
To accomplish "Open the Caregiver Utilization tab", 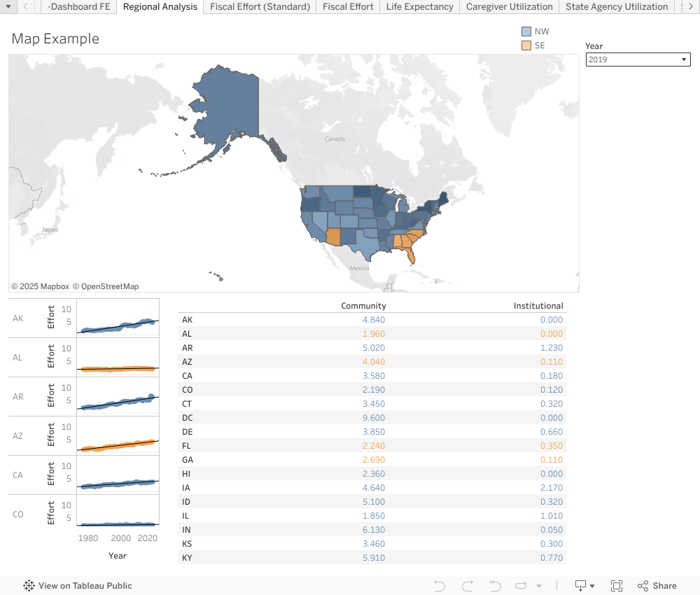I will [510, 7].
